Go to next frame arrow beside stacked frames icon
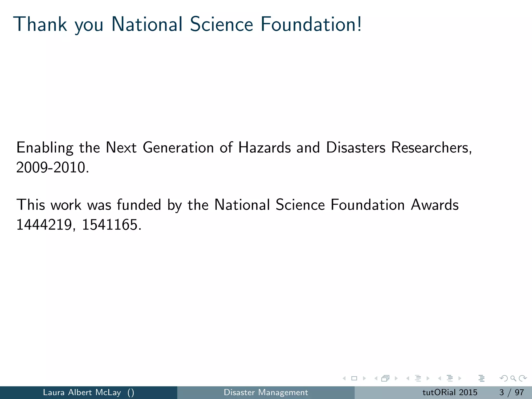Screen dimensions: 532x399 coord(396,378)
